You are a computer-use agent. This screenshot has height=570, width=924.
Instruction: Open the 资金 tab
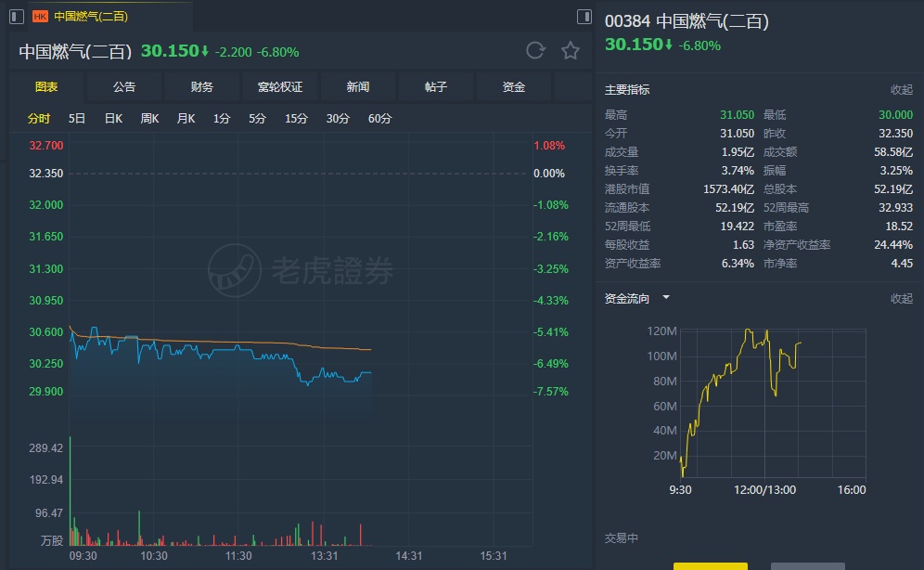click(x=513, y=87)
